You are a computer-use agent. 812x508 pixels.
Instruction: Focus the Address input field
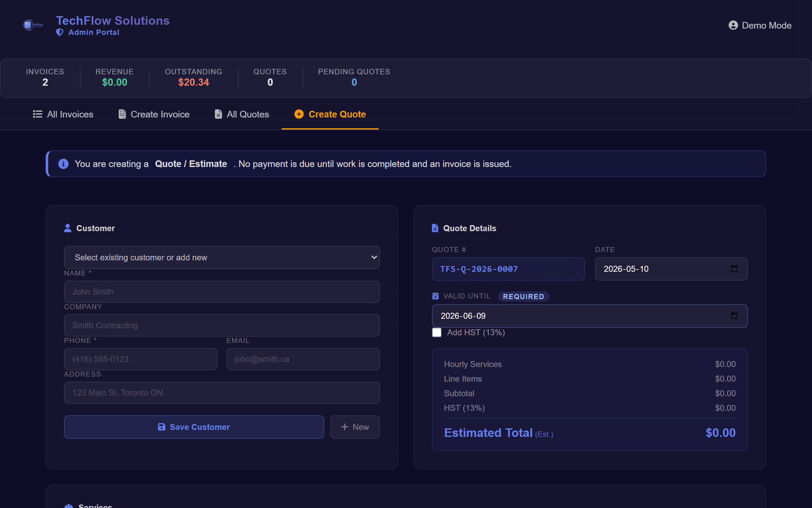(x=222, y=393)
